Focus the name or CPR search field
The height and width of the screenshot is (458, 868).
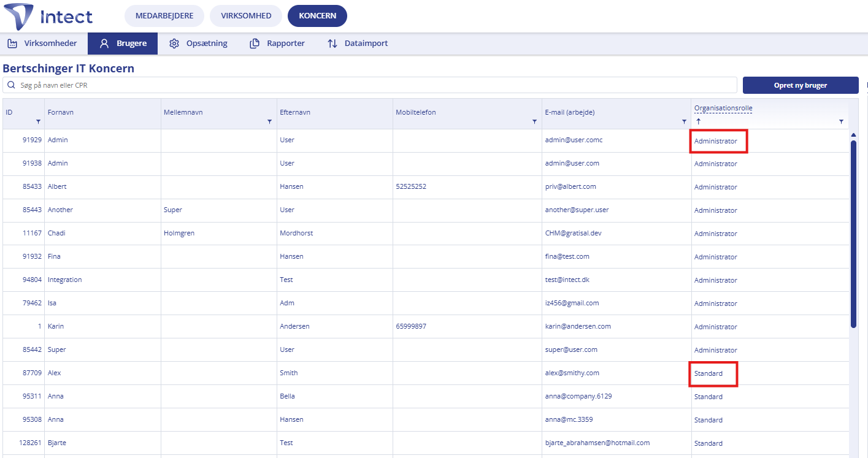(x=370, y=85)
